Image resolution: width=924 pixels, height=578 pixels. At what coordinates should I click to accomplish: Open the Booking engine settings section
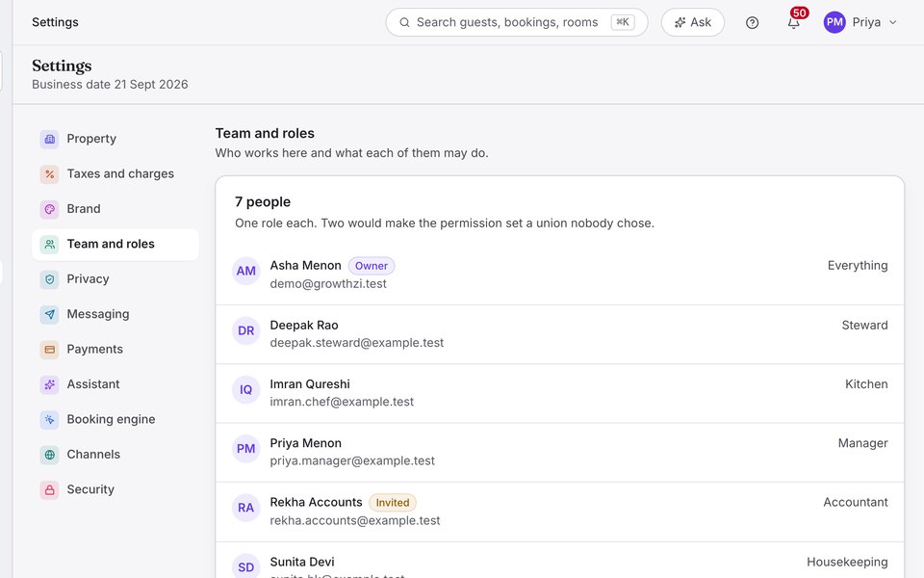click(x=115, y=420)
